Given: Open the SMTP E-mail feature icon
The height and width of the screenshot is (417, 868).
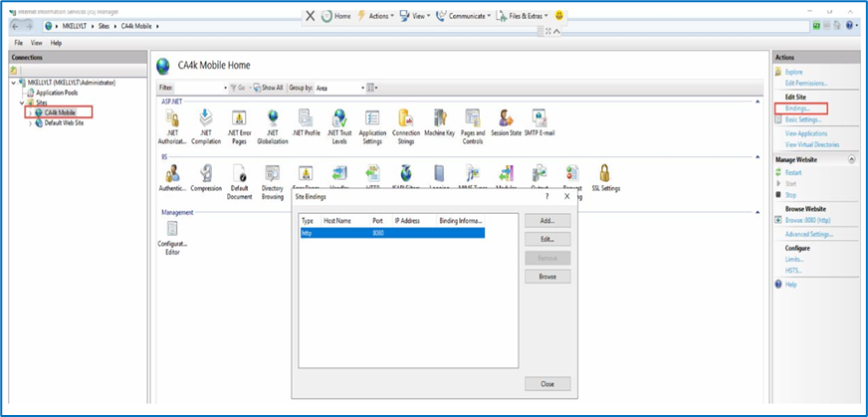Looking at the screenshot, I should coord(540,118).
